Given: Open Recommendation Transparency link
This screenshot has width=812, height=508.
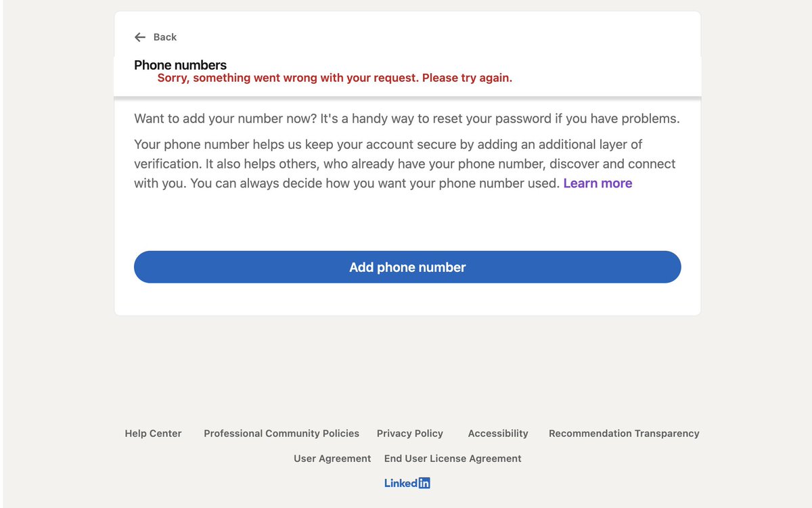Looking at the screenshot, I should click(x=624, y=434).
